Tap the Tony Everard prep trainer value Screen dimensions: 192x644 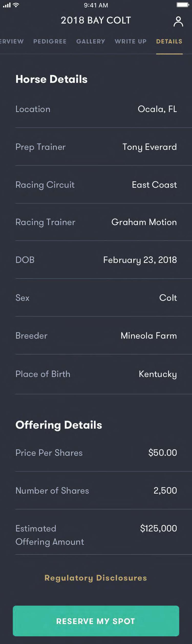(x=149, y=147)
